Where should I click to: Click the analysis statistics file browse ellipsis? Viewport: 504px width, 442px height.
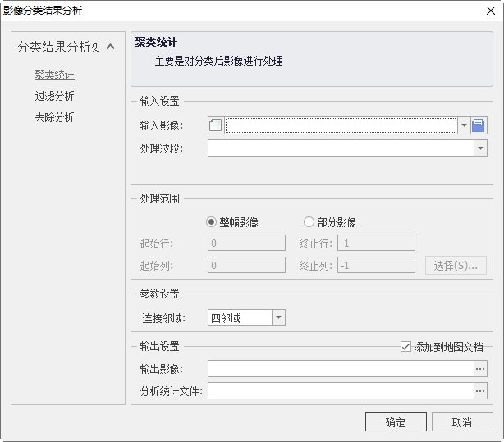coord(480,391)
